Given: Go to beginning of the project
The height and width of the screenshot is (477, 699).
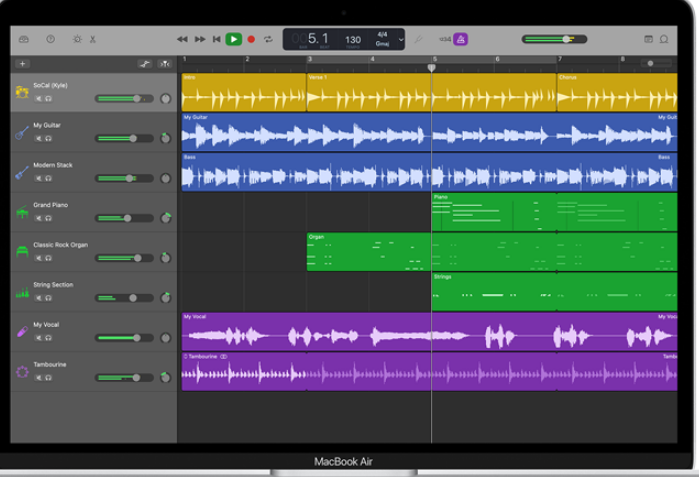Looking at the screenshot, I should pyautogui.click(x=217, y=39).
